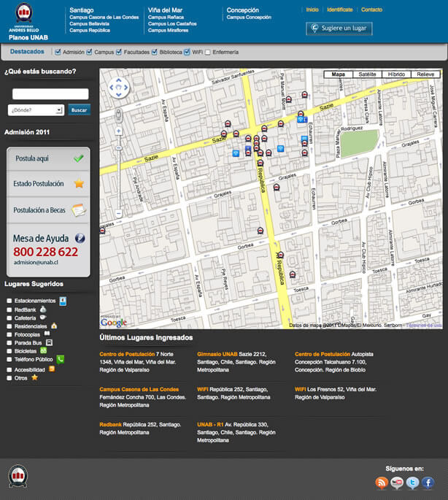This screenshot has width=448, height=500.
Task: Click the admision@unab.cl email address
Action: [36, 263]
